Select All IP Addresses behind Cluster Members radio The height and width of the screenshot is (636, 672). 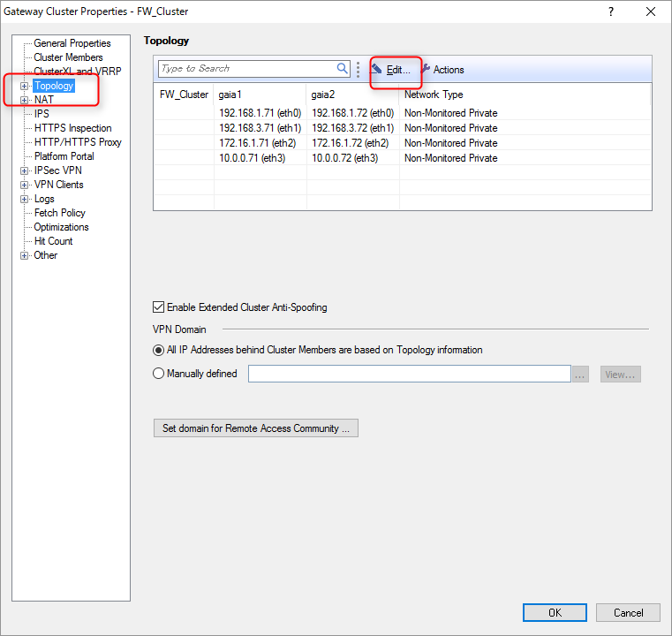(x=158, y=350)
